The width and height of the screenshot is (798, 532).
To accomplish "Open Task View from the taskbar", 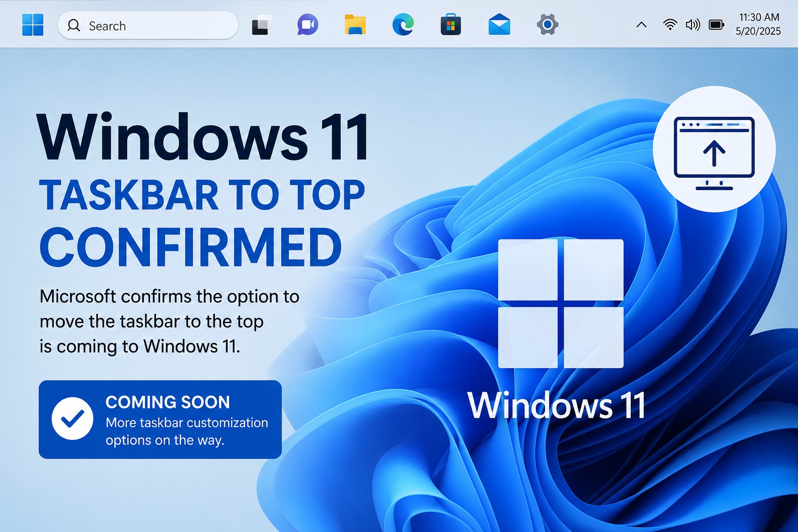I will [262, 25].
